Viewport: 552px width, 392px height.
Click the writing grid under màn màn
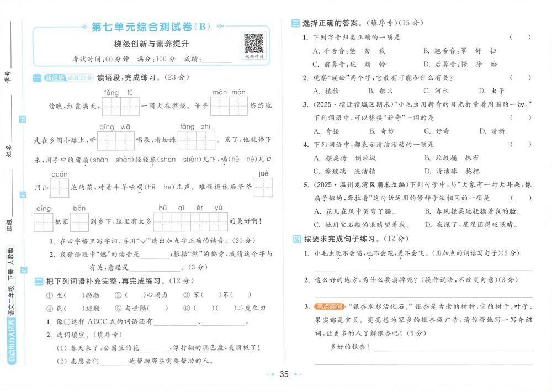pos(229,106)
